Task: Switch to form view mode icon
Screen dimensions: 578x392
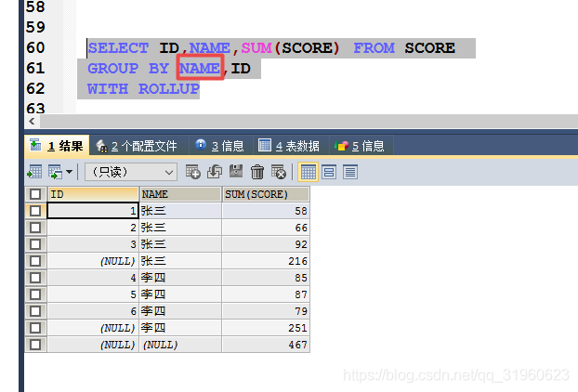Action: coord(329,172)
